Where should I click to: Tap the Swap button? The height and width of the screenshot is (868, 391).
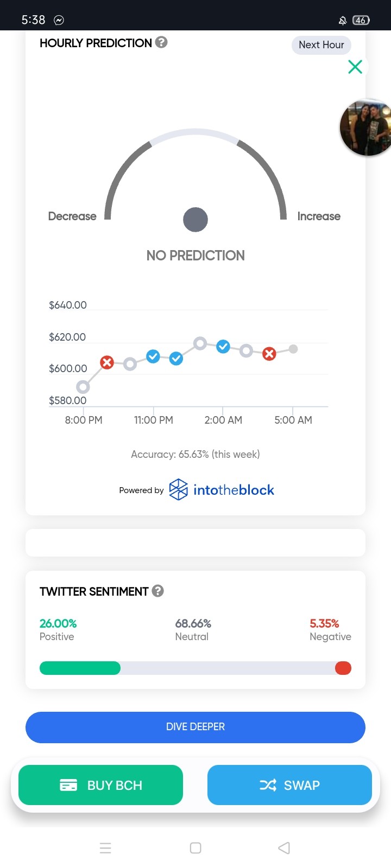pyautogui.click(x=289, y=785)
